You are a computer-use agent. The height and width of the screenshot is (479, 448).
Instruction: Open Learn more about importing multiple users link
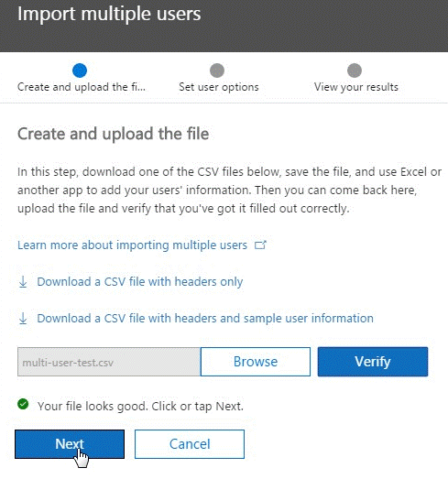pos(132,245)
